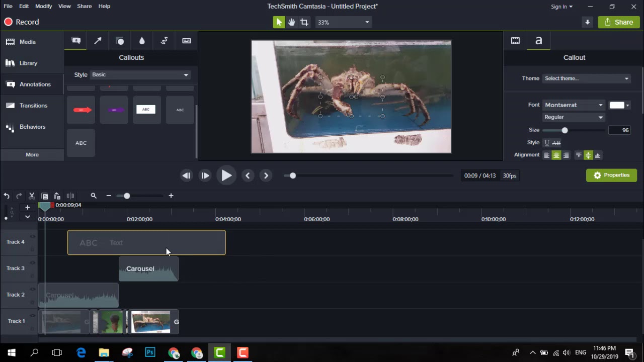Select the Edit mode arrow tool
This screenshot has width=644, height=362.
click(x=279, y=22)
